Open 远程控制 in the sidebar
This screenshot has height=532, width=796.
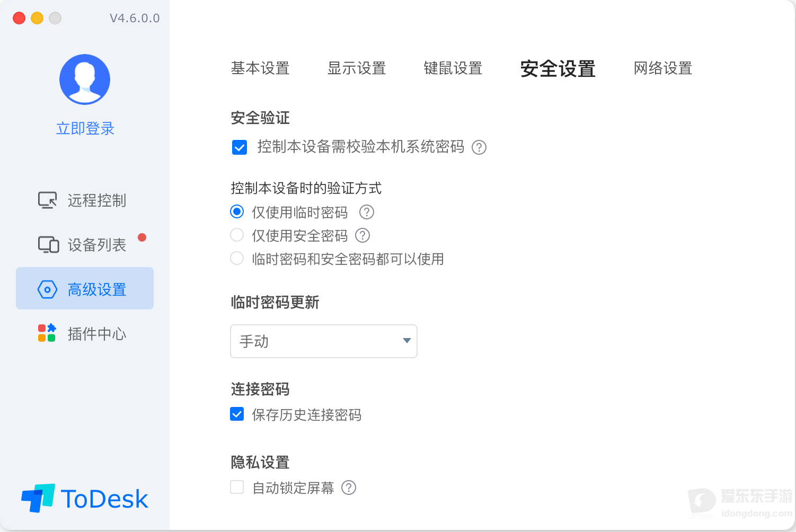[x=85, y=200]
